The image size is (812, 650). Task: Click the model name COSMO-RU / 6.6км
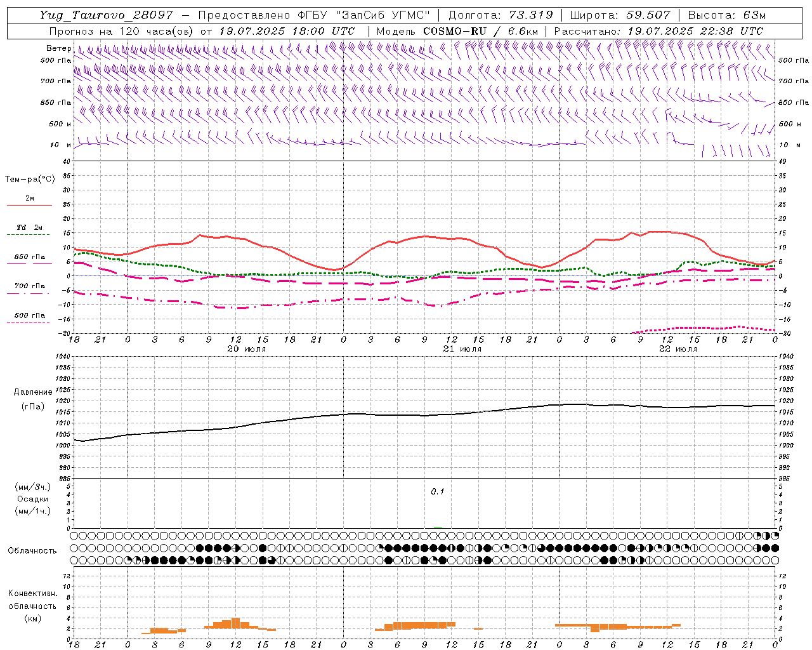[x=481, y=31]
